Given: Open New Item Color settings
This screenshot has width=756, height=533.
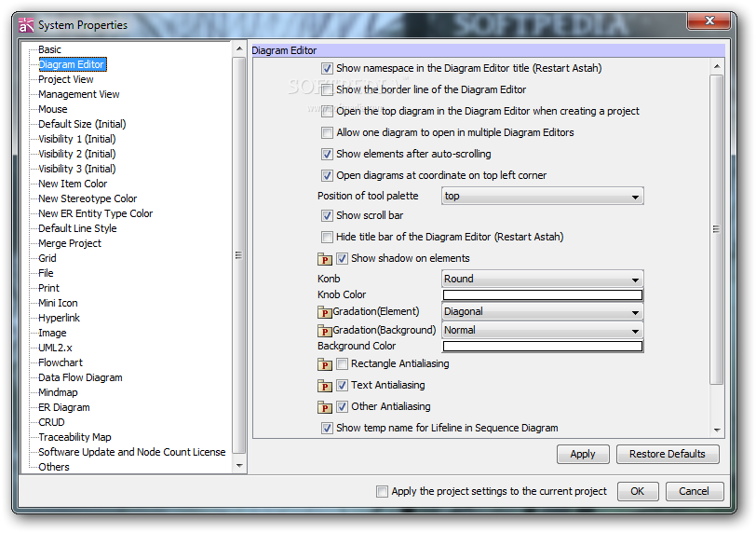Looking at the screenshot, I should [73, 184].
